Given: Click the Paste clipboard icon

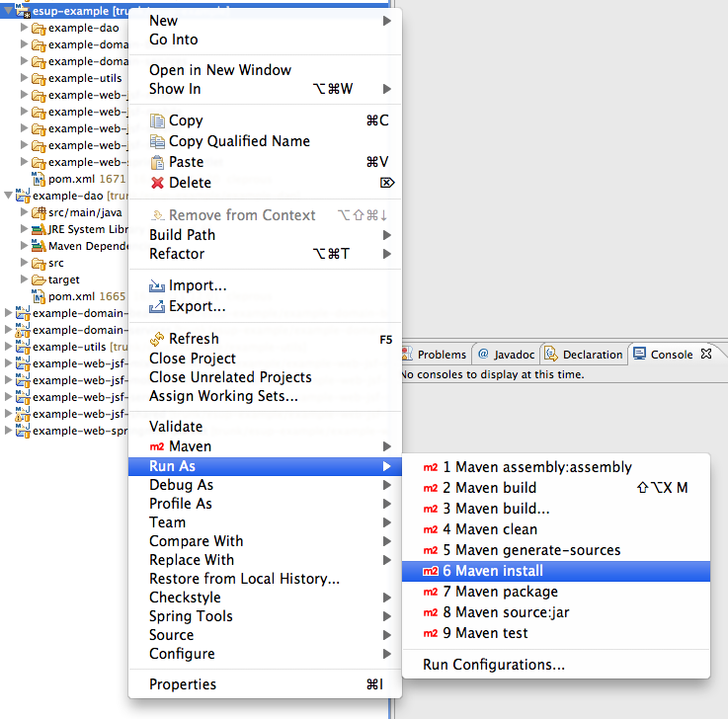Looking at the screenshot, I should [x=157, y=162].
